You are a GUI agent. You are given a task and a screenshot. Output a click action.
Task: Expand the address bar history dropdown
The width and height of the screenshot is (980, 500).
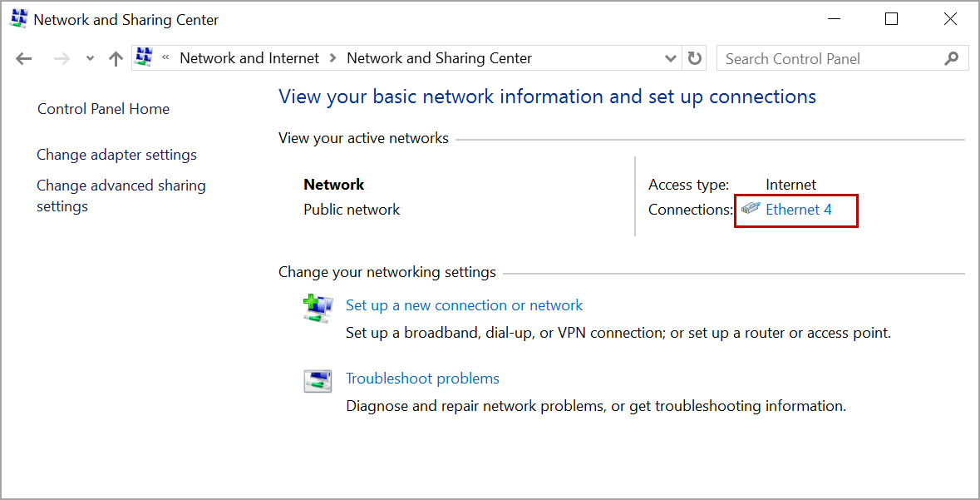(671, 58)
